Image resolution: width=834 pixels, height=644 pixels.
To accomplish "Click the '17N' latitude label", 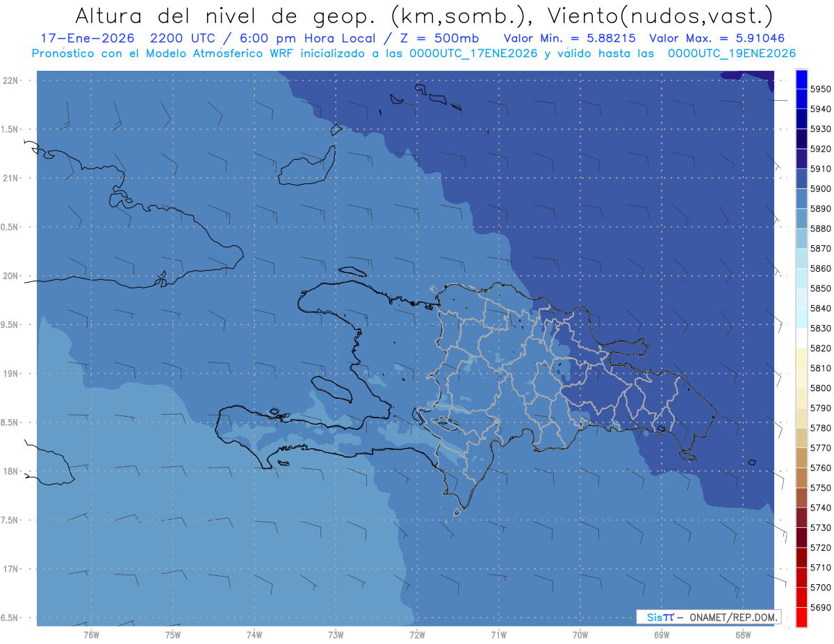I will coord(12,569).
